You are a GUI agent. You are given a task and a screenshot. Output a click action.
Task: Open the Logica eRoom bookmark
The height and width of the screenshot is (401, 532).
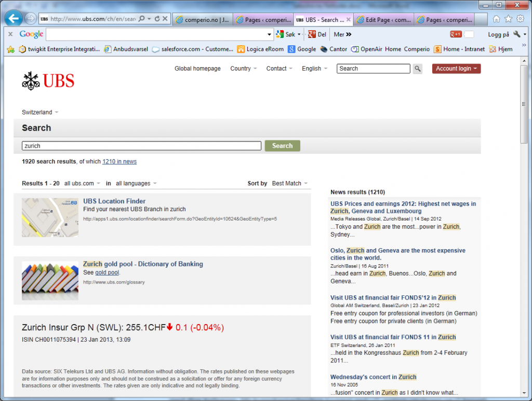pyautogui.click(x=260, y=49)
